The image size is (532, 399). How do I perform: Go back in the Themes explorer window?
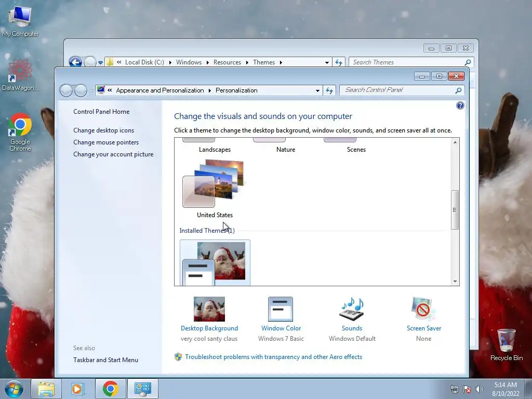click(x=75, y=62)
